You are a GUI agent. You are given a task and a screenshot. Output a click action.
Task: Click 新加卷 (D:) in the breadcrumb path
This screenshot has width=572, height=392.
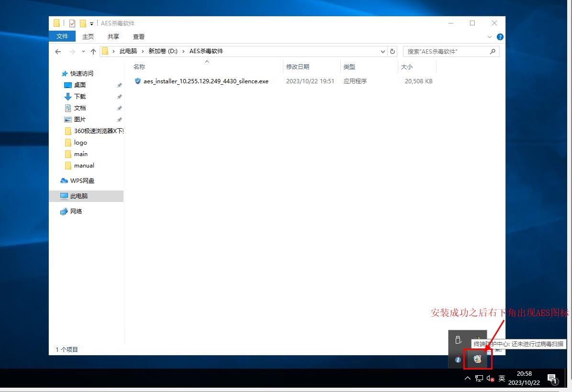tap(163, 51)
